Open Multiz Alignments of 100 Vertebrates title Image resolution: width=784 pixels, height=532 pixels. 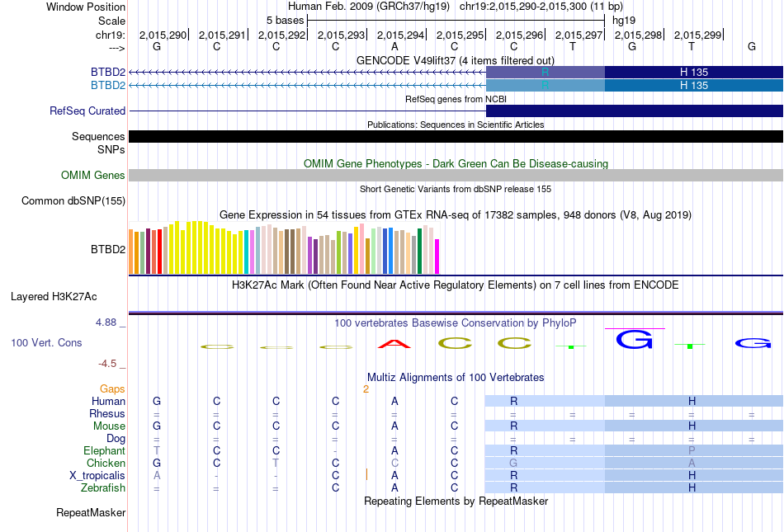(x=456, y=378)
